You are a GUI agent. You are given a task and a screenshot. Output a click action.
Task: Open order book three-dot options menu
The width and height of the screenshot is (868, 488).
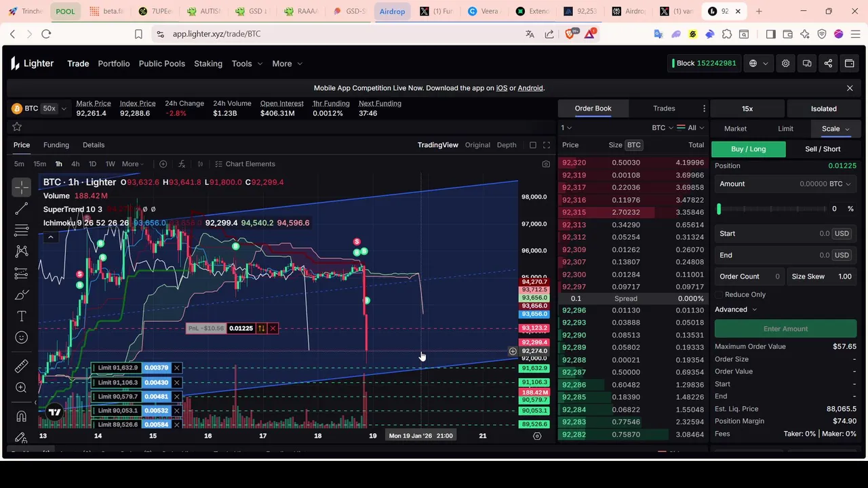click(x=704, y=108)
